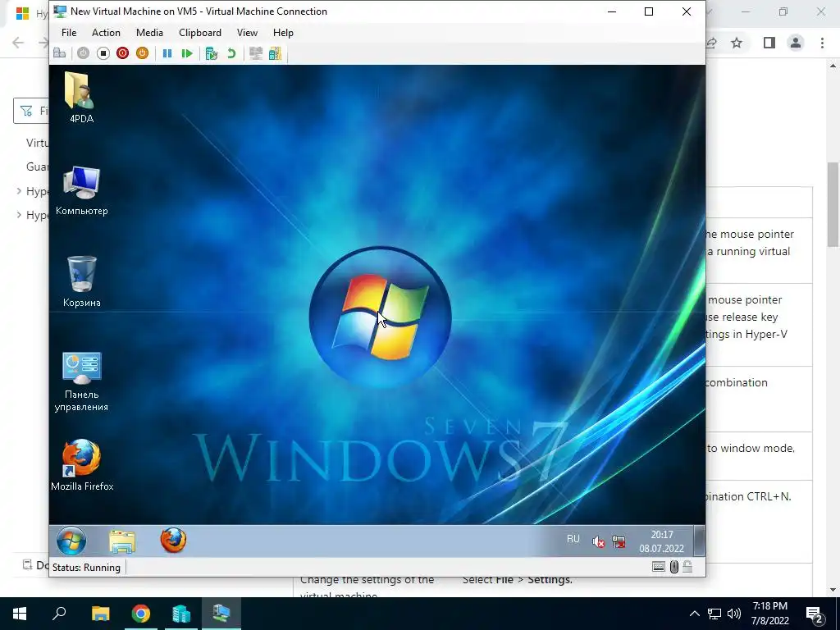
Task: Open host notification center
Action: (815, 614)
